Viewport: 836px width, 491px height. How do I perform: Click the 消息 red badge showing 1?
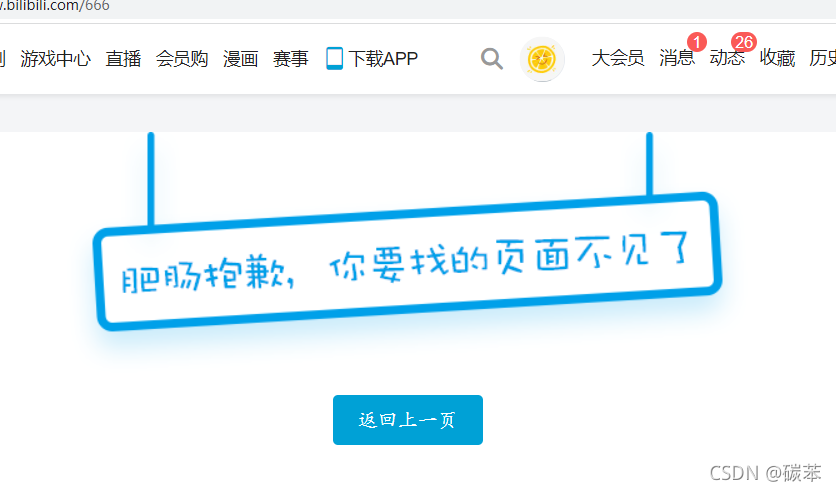(x=696, y=42)
